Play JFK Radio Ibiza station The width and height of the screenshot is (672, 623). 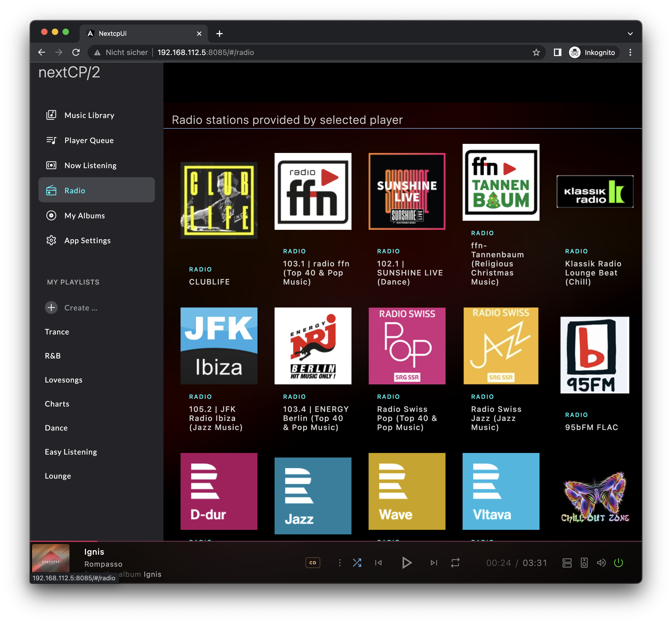pos(219,346)
